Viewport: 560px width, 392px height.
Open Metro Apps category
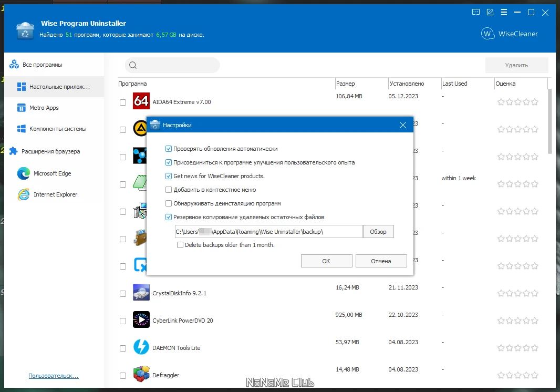[44, 108]
